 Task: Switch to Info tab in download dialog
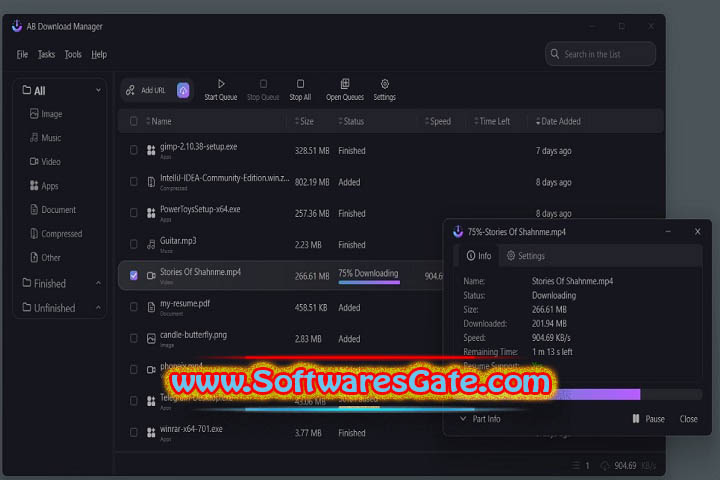[x=478, y=256]
